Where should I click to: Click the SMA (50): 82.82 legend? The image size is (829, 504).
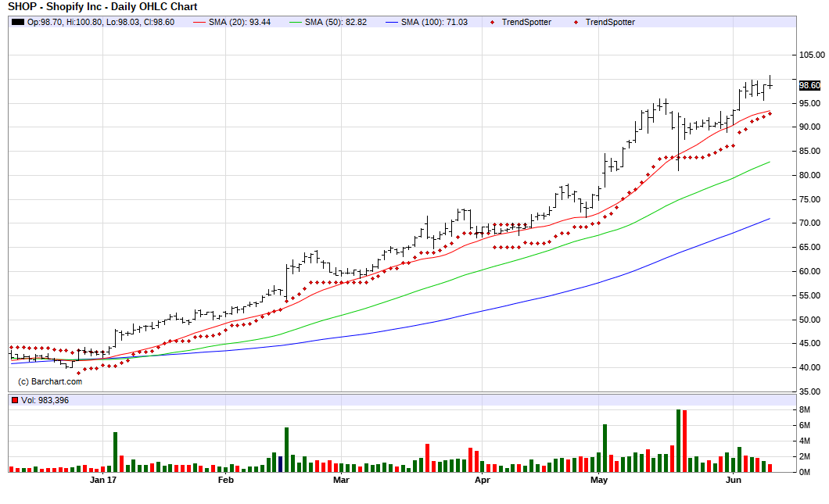pos(336,22)
